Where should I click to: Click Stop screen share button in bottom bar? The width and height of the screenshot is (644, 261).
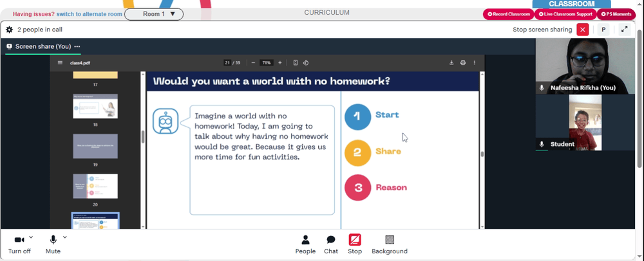(355, 245)
